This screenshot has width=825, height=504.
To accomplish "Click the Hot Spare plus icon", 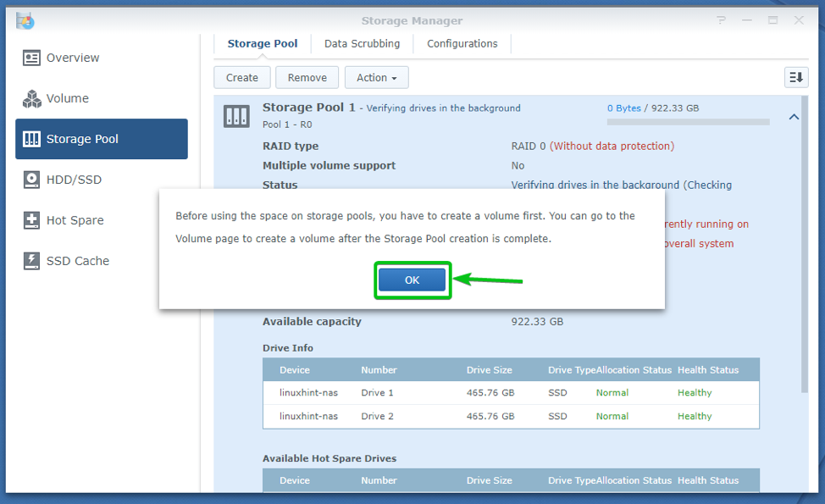I will [32, 220].
